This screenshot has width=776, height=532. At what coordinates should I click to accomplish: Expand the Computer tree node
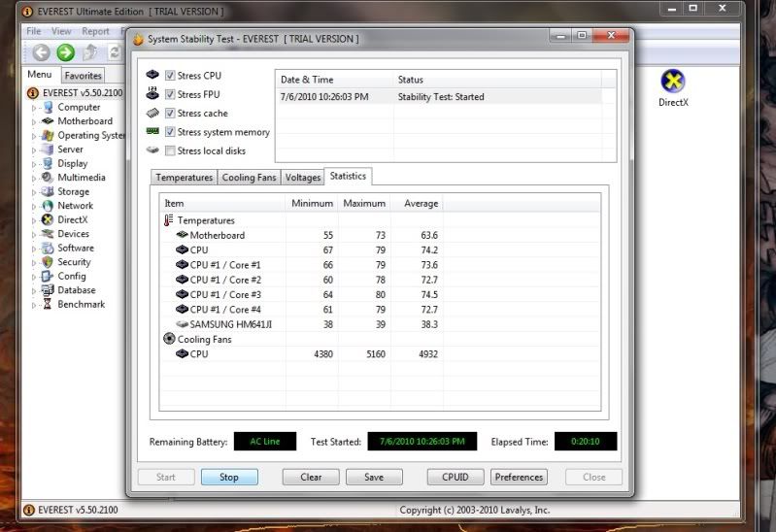click(x=34, y=108)
